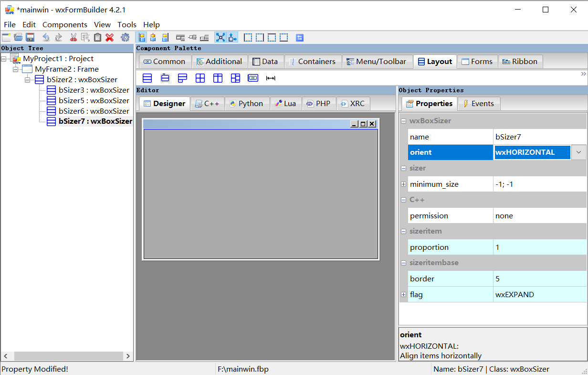Enable a border side toggle button
Image resolution: width=588 pixels, height=375 pixels.
[248, 37]
